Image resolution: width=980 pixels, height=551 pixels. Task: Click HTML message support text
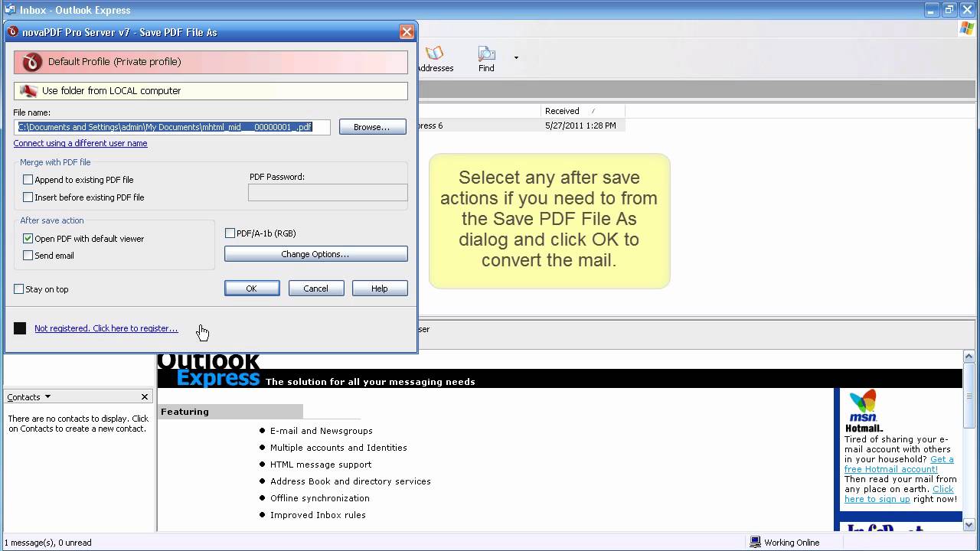pos(321,465)
